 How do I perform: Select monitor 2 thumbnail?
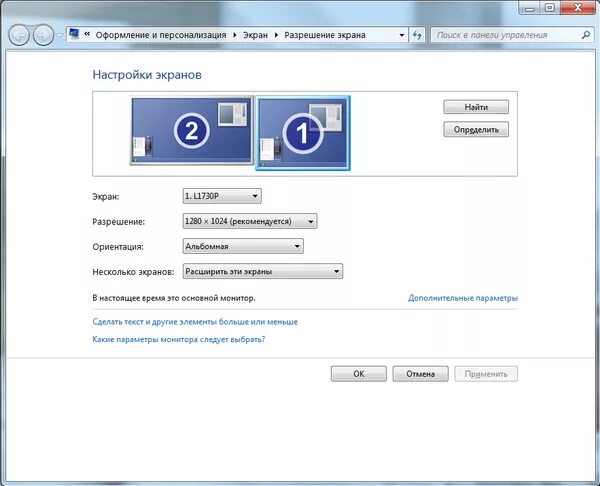tap(191, 131)
